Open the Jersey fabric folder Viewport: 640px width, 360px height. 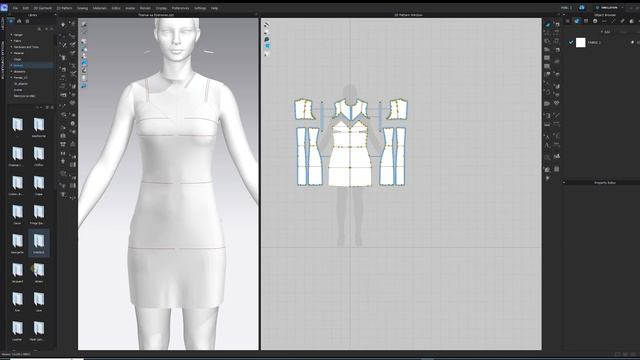pos(39,272)
